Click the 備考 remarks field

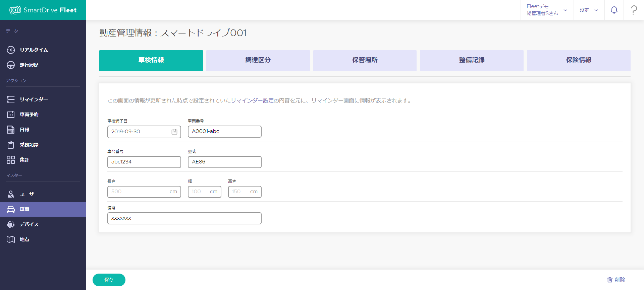pyautogui.click(x=184, y=218)
